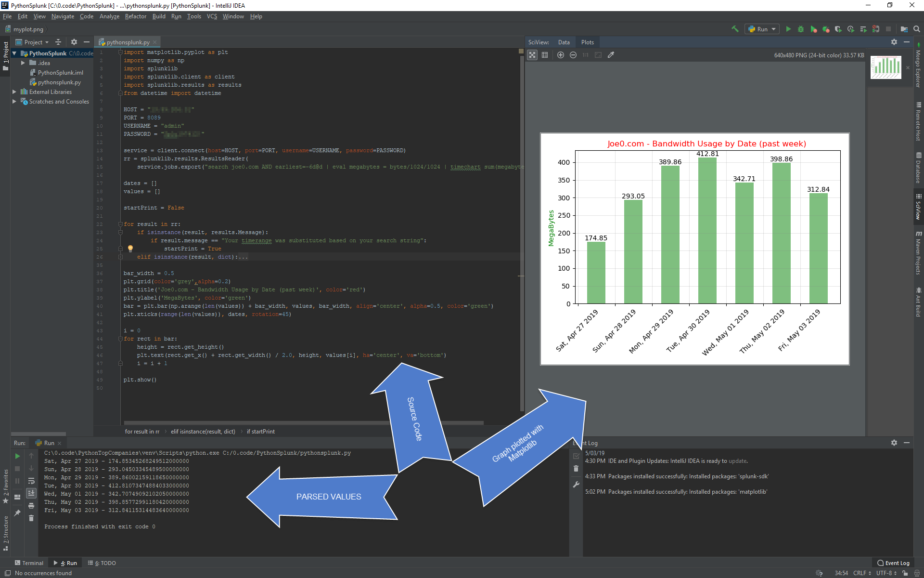Click 'if startPrint' breadcrumb
Image resolution: width=924 pixels, height=578 pixels.
coord(261,432)
